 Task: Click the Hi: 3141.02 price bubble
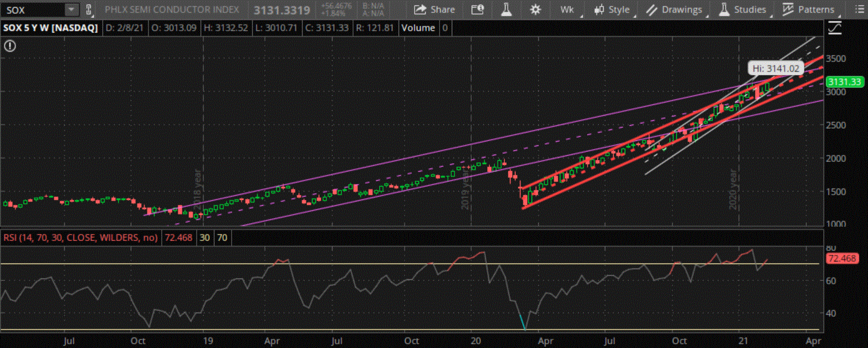point(770,68)
